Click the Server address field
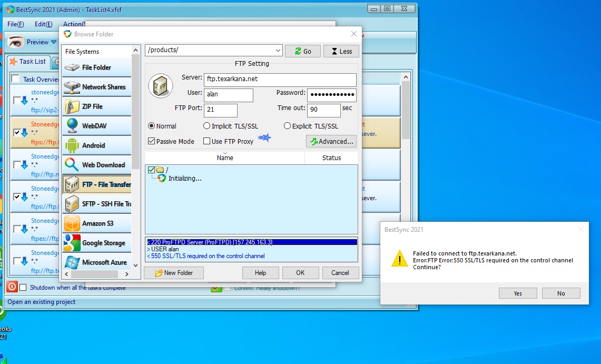 coord(280,80)
